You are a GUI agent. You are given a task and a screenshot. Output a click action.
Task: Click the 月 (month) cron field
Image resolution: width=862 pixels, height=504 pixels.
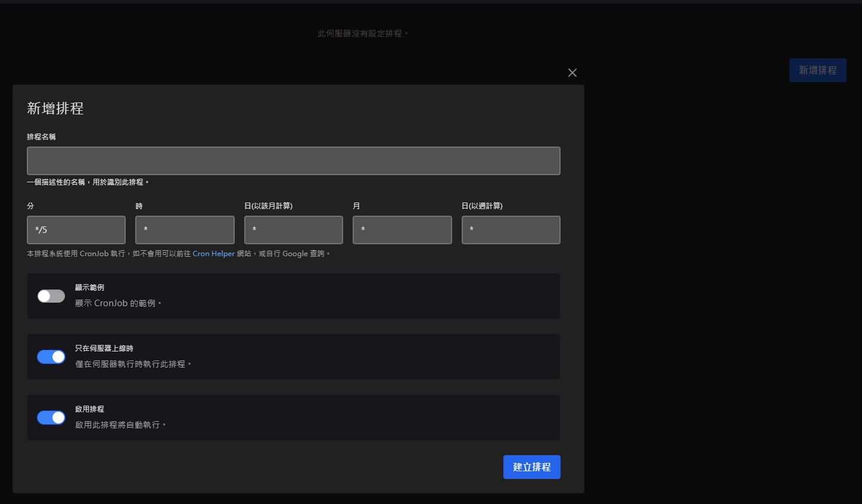(402, 230)
